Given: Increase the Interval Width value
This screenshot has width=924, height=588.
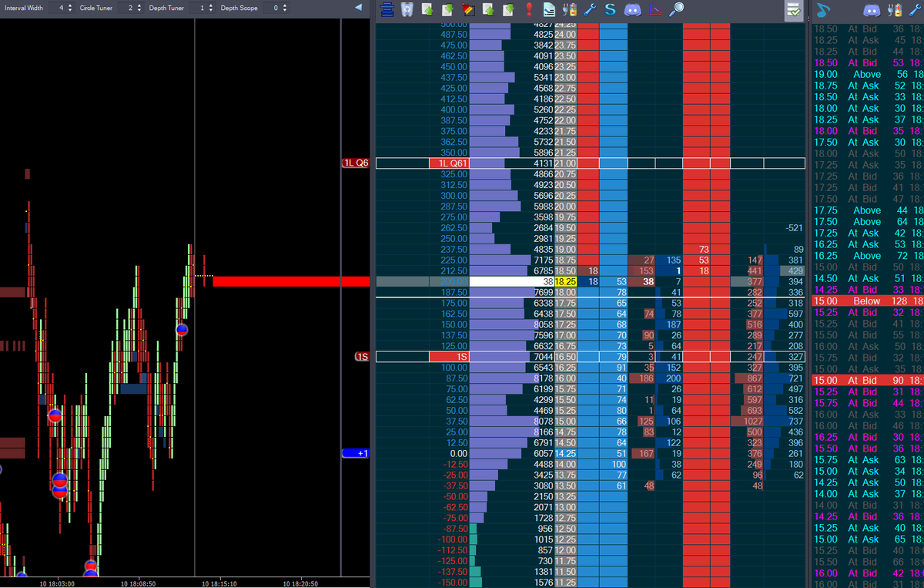Looking at the screenshot, I should point(70,5).
